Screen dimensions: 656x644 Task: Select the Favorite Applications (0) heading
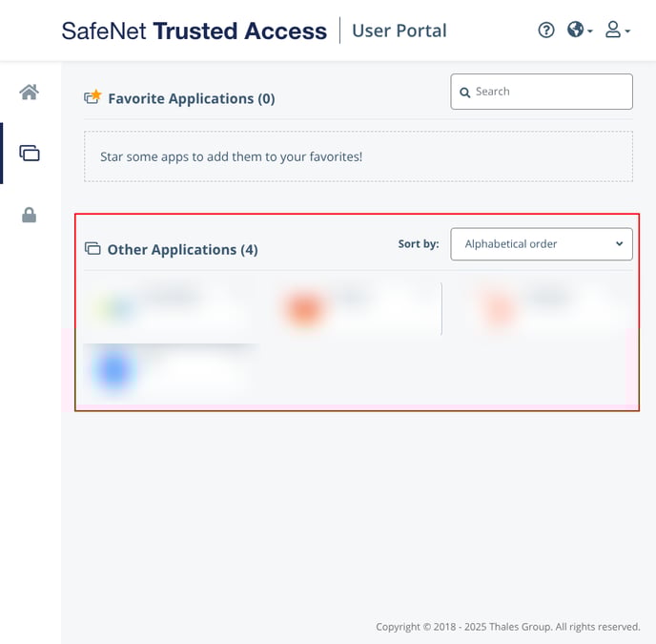(x=191, y=98)
